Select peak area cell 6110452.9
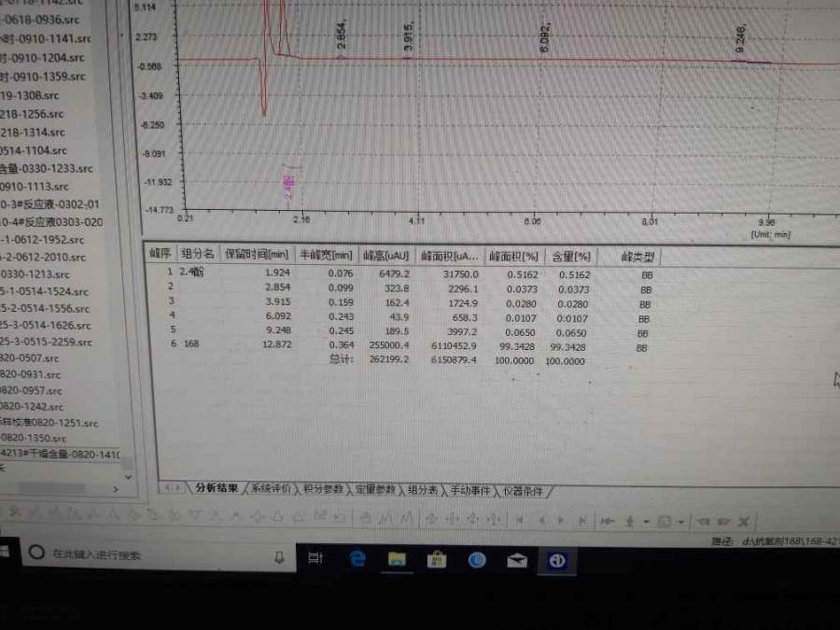 tap(454, 346)
